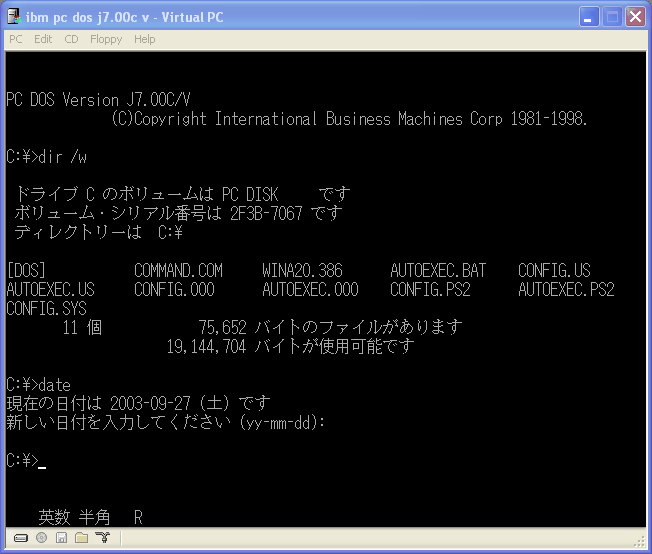Click the hard disk status icon
This screenshot has height=554, width=652.
click(x=21, y=538)
